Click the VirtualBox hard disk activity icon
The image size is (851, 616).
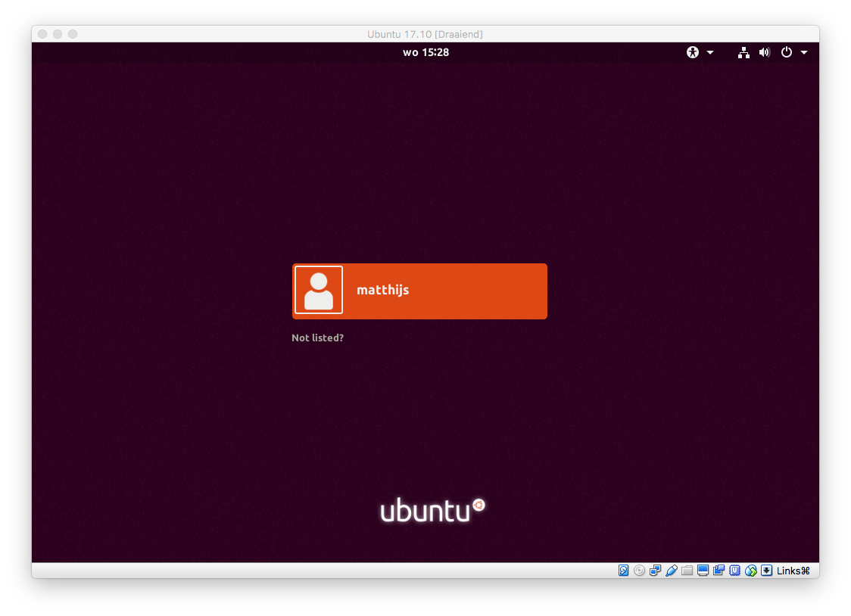(624, 571)
